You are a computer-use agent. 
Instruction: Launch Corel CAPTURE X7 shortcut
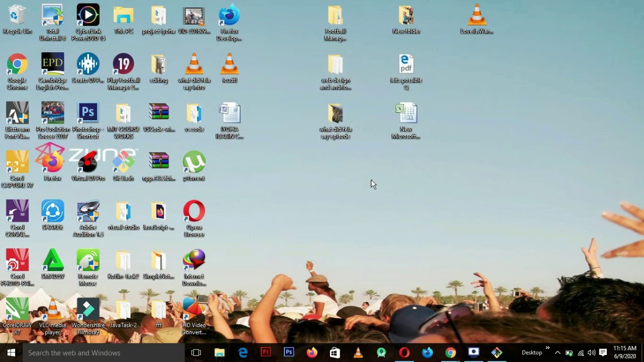(17, 169)
